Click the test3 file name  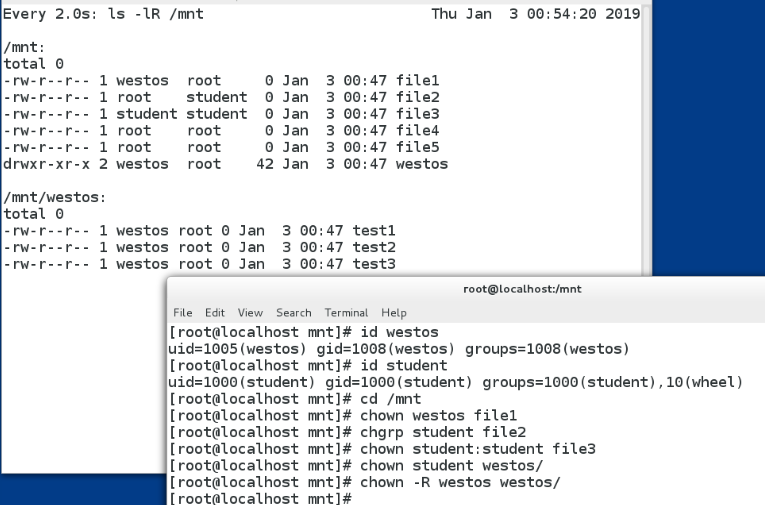click(x=374, y=263)
